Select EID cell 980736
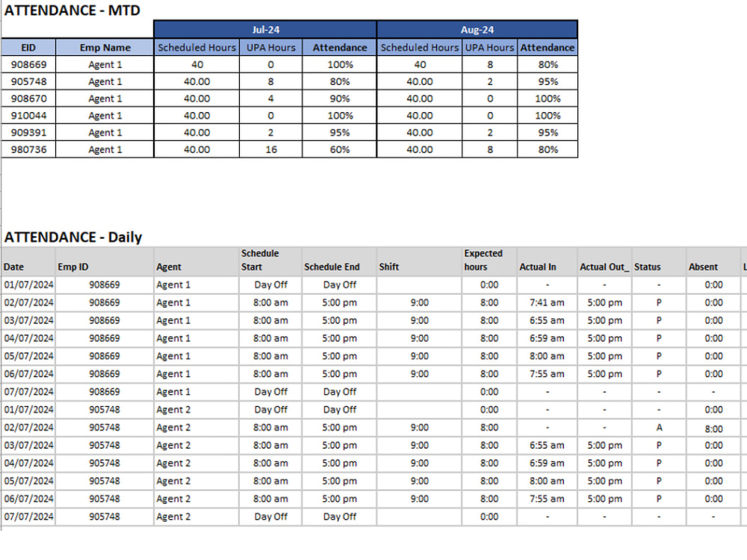747x560 pixels. [x=28, y=149]
